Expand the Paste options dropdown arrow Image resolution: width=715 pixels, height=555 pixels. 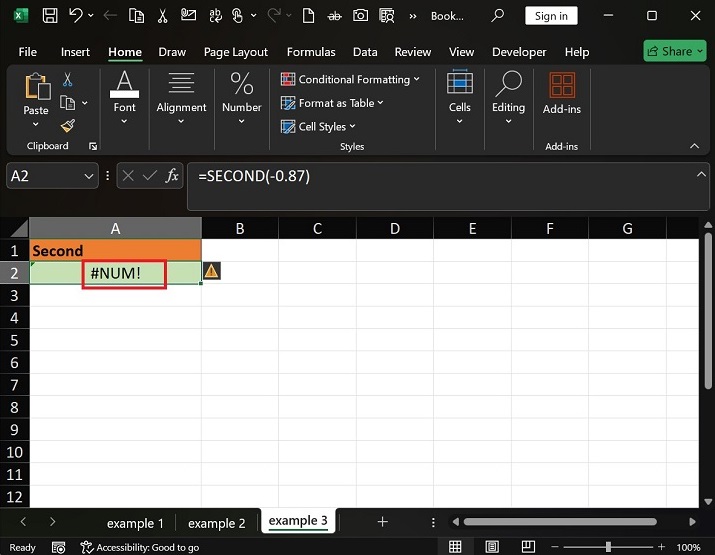point(36,124)
